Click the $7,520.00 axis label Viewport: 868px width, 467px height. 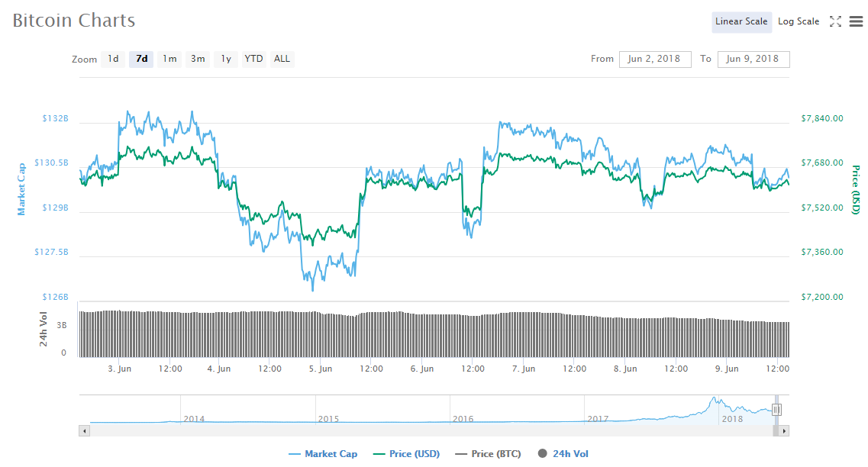(x=822, y=208)
